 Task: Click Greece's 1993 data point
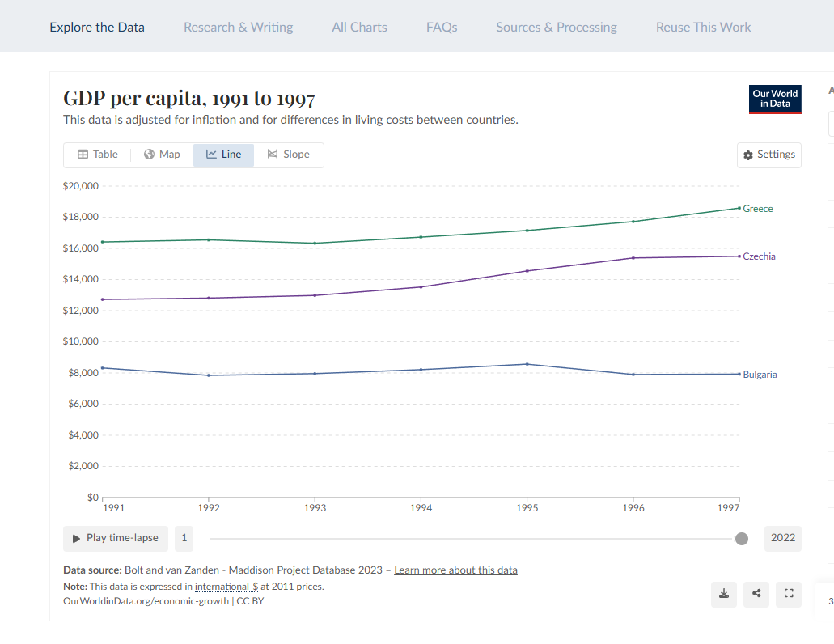click(315, 244)
